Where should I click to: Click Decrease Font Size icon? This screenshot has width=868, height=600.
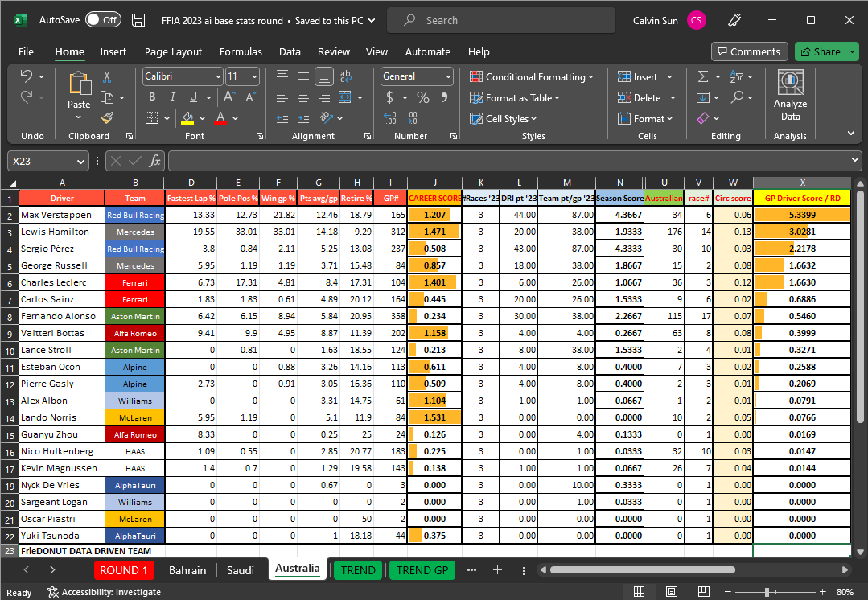(x=250, y=97)
